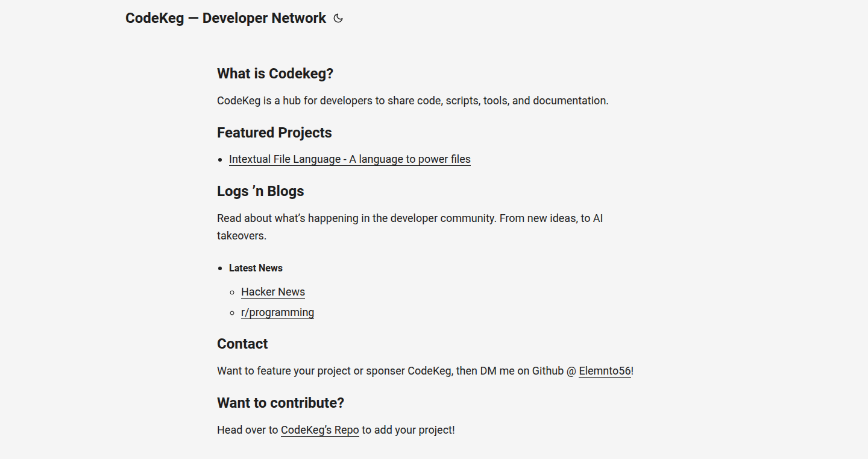Click the paragraph mentioning AI takeovers
The height and width of the screenshot is (459, 868).
[410, 227]
